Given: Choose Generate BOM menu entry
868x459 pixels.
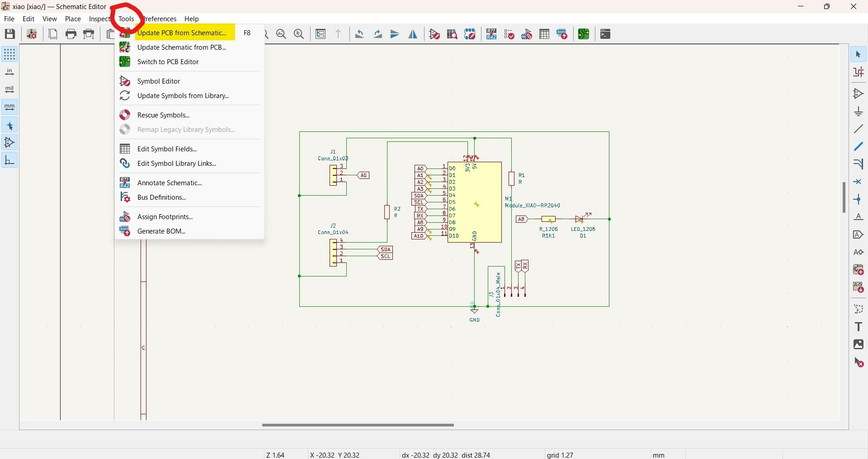Looking at the screenshot, I should (189, 232).
